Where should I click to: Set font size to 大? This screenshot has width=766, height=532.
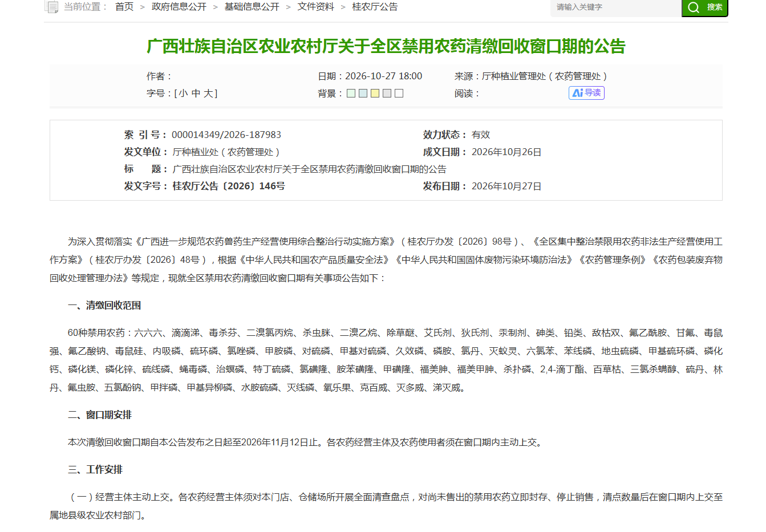(x=209, y=94)
